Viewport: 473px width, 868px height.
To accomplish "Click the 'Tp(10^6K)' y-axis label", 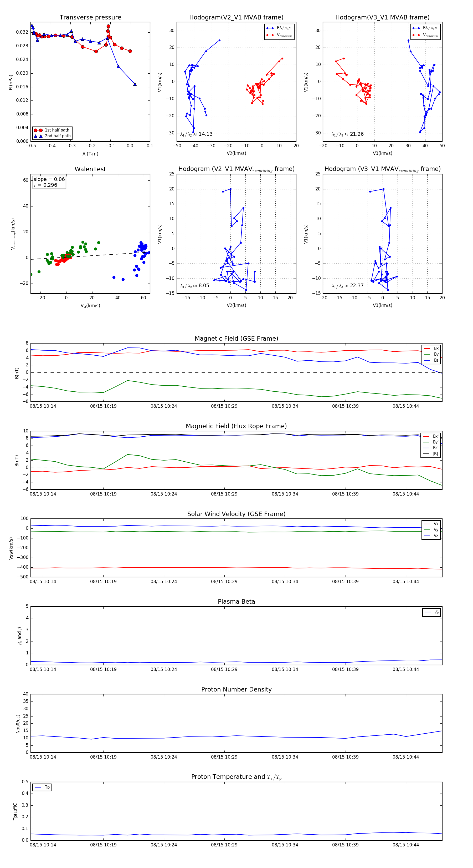I will click(15, 811).
